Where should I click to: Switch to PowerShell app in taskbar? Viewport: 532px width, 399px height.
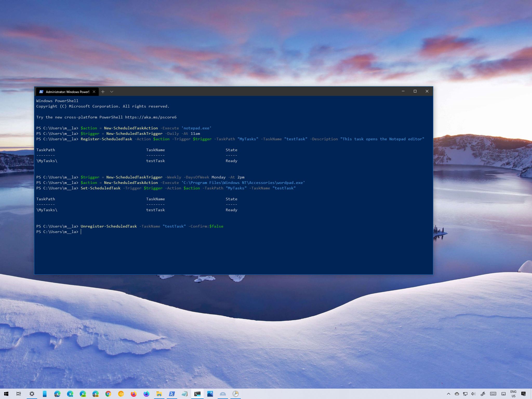coord(172,394)
